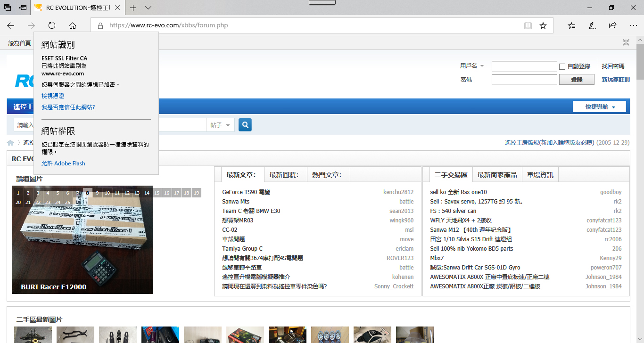The height and width of the screenshot is (343, 644).
Task: Open tabs you've set aside icon
Action: tap(8, 8)
